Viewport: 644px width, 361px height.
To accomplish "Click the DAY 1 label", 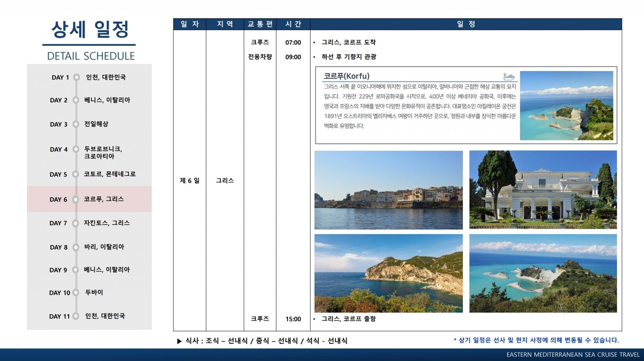I will tap(60, 78).
